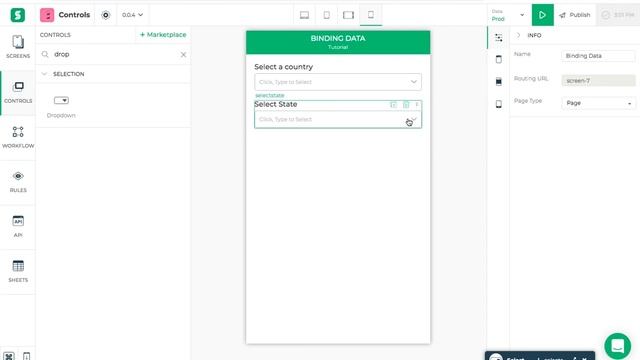Delete the selected Select State control

coord(406,105)
